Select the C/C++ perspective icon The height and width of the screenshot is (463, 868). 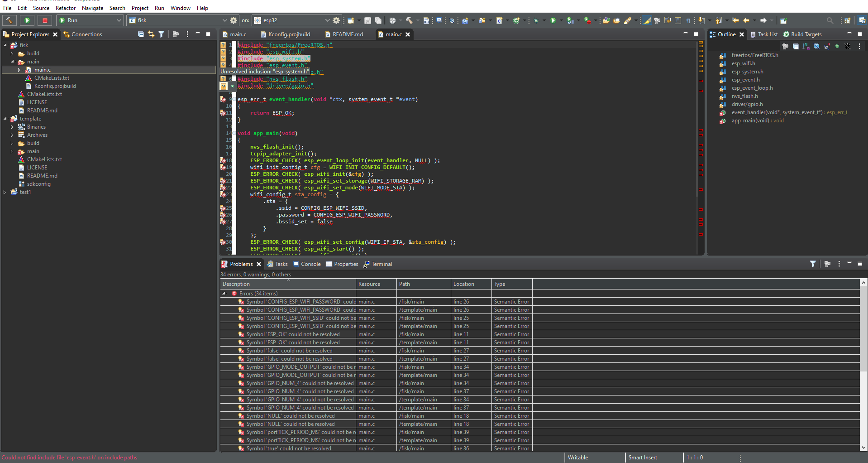point(862,20)
